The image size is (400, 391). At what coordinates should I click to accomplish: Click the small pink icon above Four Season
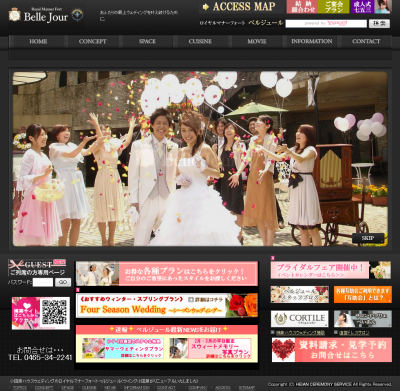[x=78, y=290]
